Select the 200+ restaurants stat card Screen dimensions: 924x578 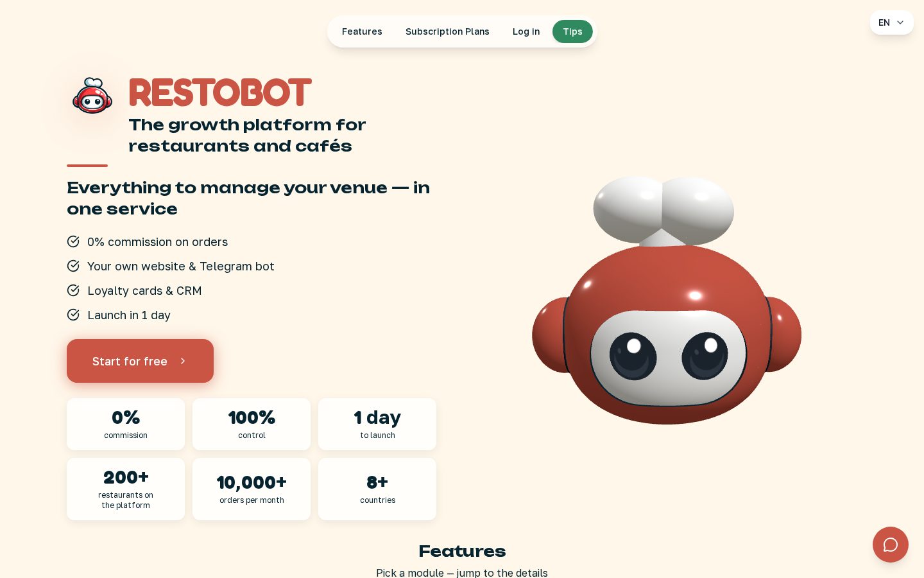point(126,489)
